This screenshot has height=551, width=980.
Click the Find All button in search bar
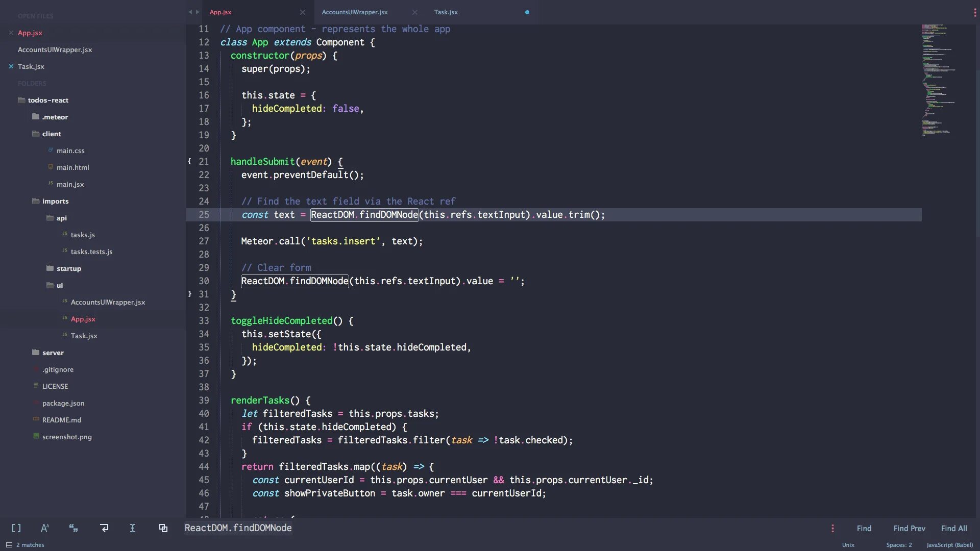[x=954, y=528]
